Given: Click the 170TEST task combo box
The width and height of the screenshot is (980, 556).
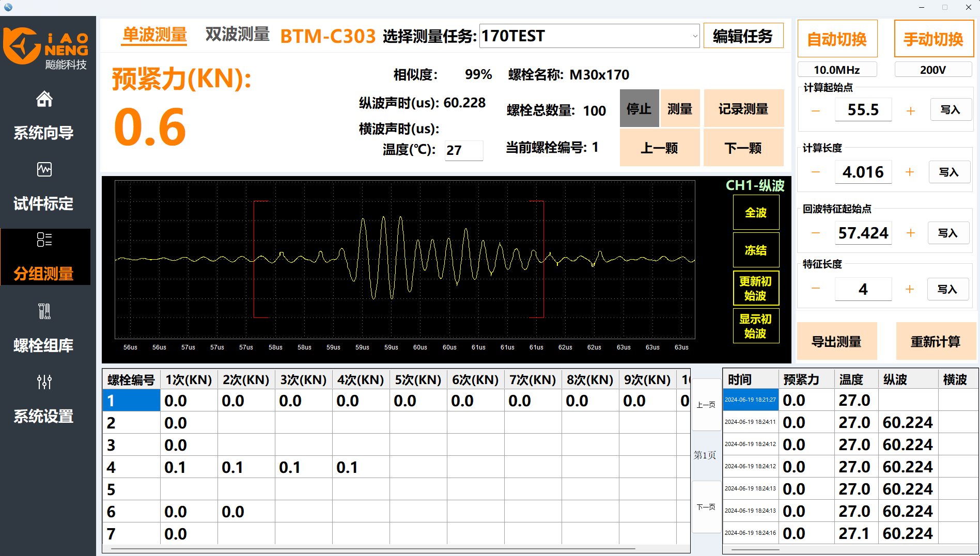Looking at the screenshot, I should click(x=589, y=36).
